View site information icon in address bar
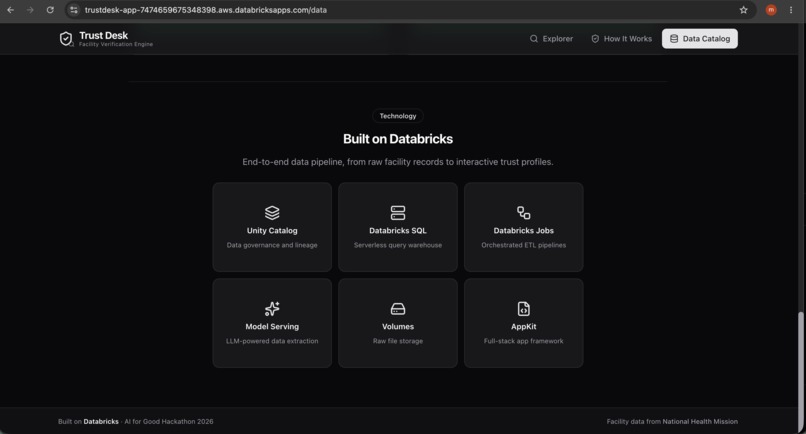806x434 pixels. 74,10
